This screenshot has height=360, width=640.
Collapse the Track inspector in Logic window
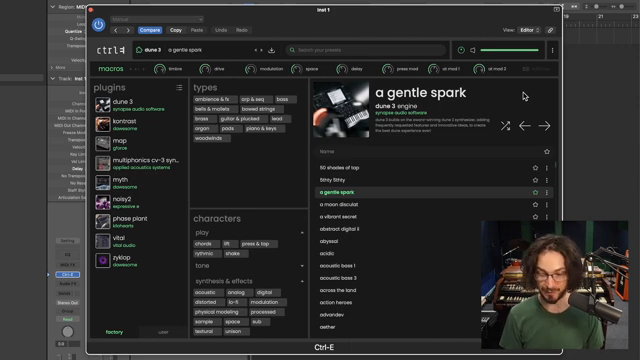click(53, 78)
